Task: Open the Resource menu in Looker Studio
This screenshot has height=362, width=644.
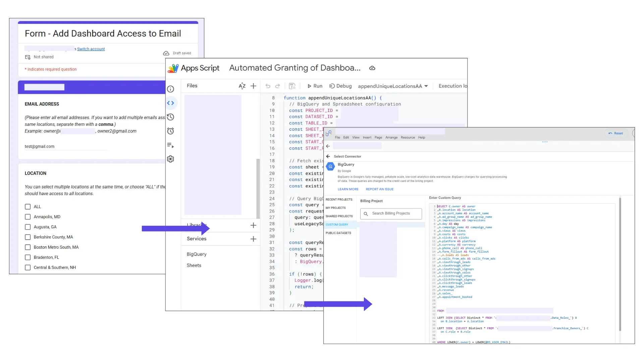Action: coord(408,137)
